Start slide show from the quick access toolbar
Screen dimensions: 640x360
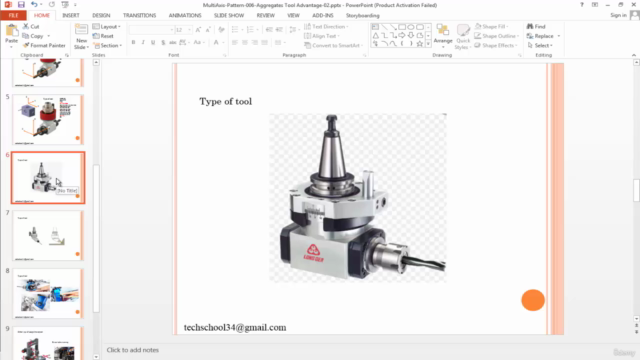(x=65, y=5)
